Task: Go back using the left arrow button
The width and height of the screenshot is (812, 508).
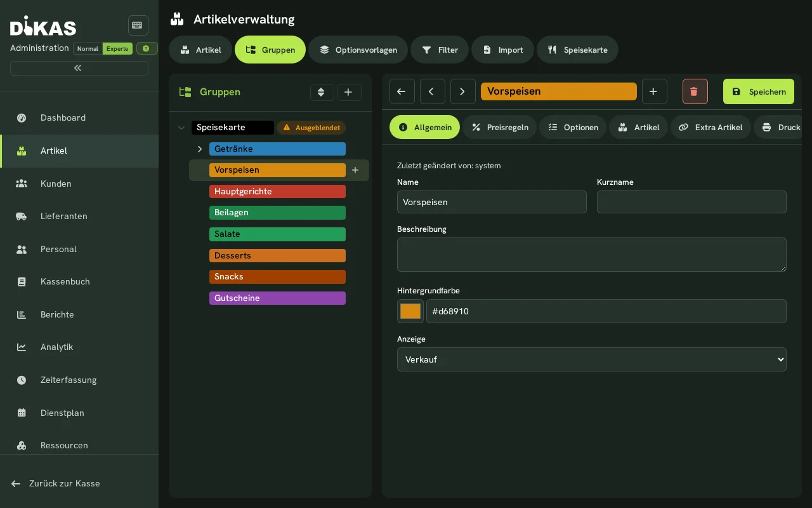Action: 402,91
